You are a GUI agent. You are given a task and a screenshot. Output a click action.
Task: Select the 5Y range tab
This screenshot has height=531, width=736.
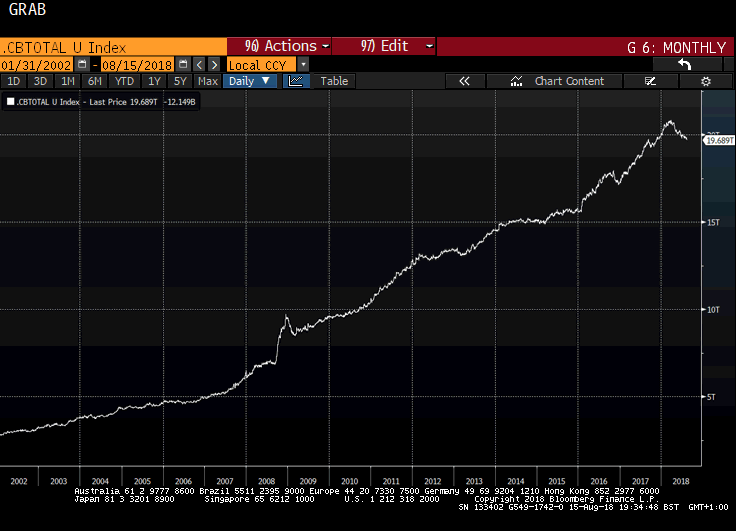[x=180, y=81]
